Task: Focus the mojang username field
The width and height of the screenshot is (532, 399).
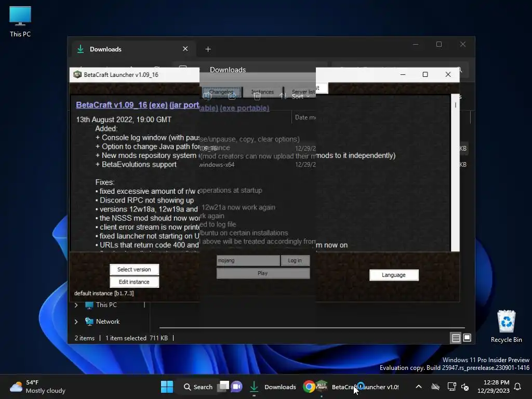Action: point(248,261)
